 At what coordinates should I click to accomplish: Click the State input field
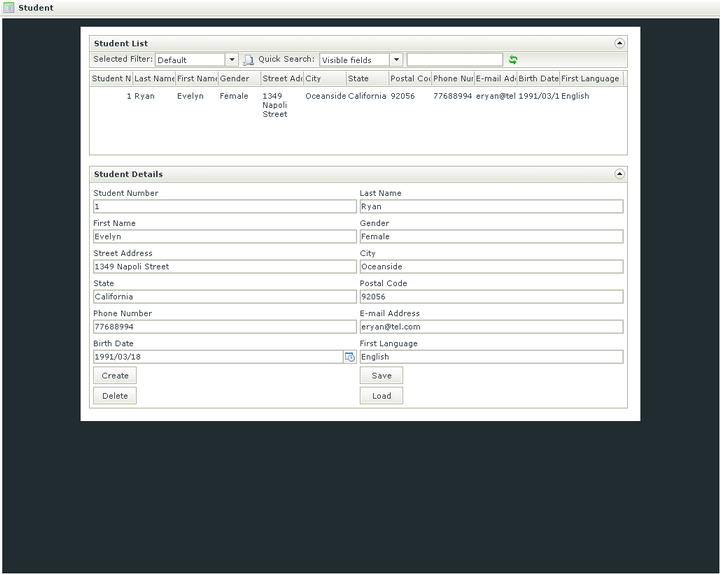click(225, 297)
